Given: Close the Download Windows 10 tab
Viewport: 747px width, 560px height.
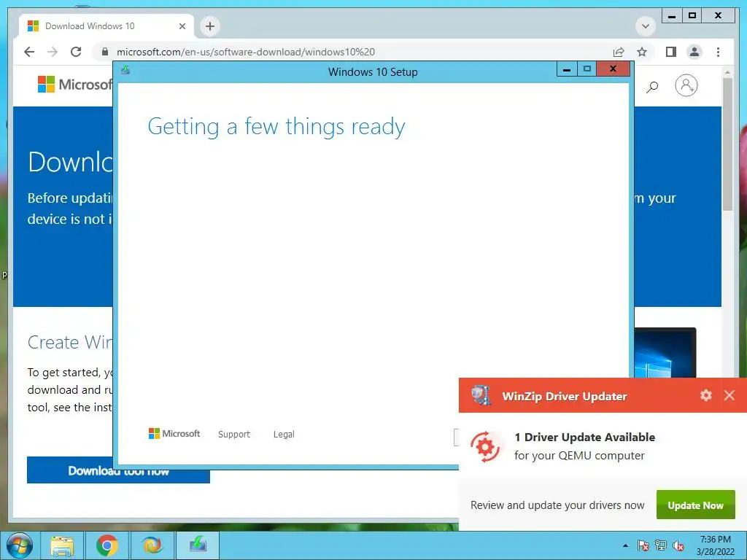Looking at the screenshot, I should 182,26.
